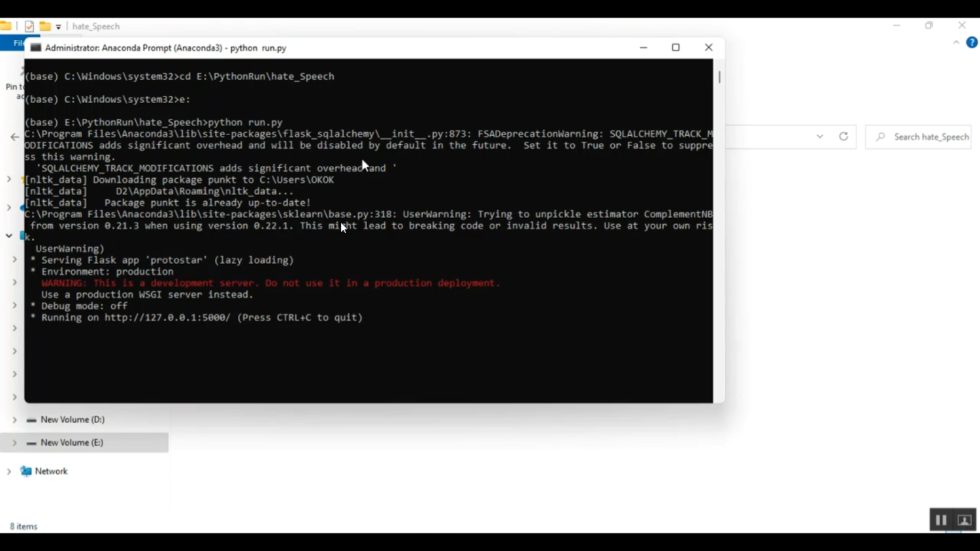Expand the Network tree node

[x=8, y=471]
